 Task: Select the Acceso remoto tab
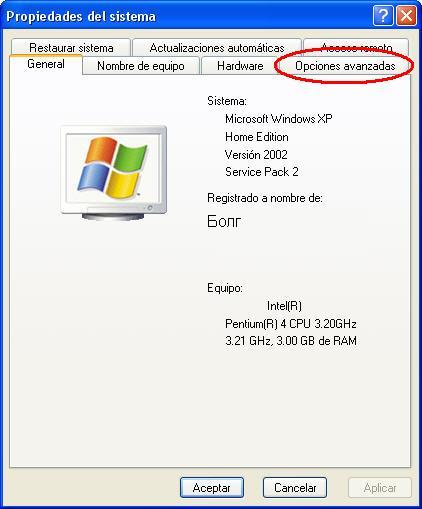click(356, 47)
